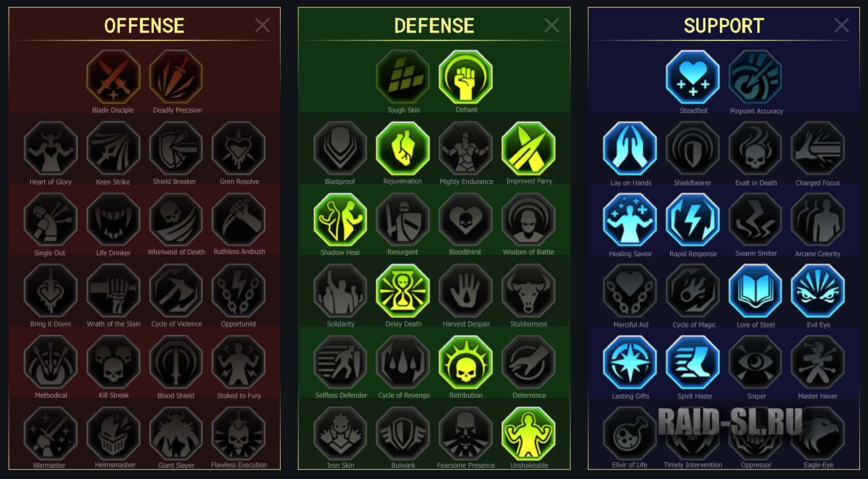Select the Blade Disciple mastery icon
The height and width of the screenshot is (479, 868).
(x=113, y=76)
